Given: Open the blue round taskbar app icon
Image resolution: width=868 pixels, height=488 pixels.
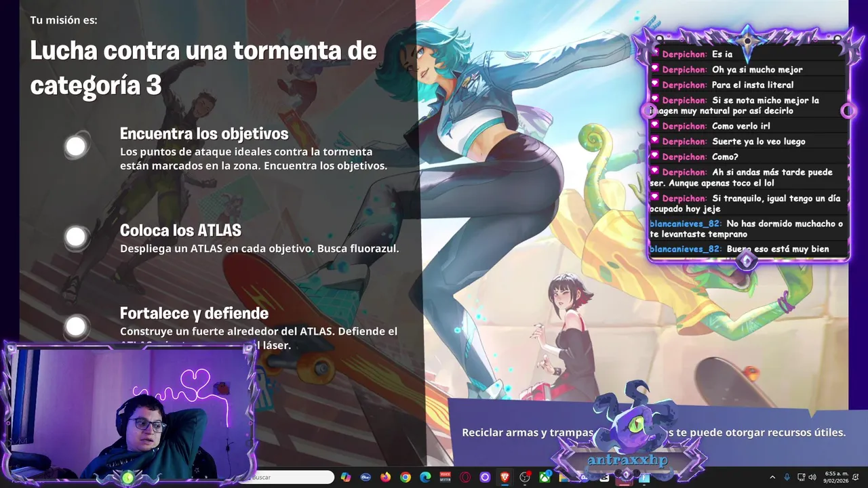Looking at the screenshot, I should tap(366, 477).
